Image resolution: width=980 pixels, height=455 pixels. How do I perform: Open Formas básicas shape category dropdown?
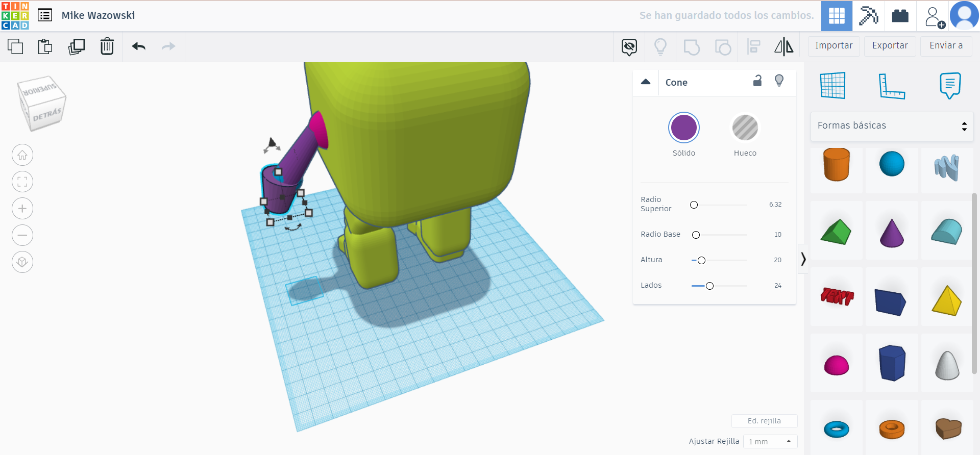click(x=892, y=126)
